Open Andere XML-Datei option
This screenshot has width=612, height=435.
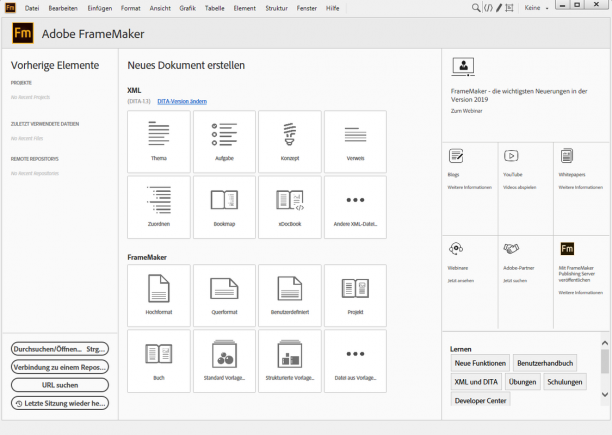pyautogui.click(x=355, y=207)
